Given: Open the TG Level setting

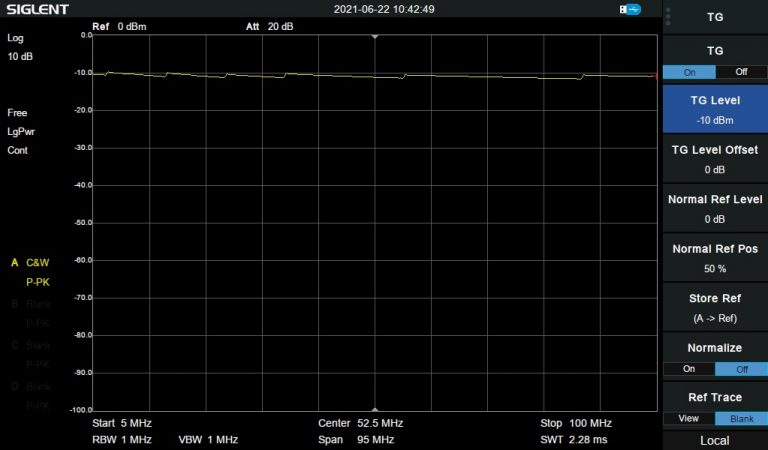Looking at the screenshot, I should 715,110.
